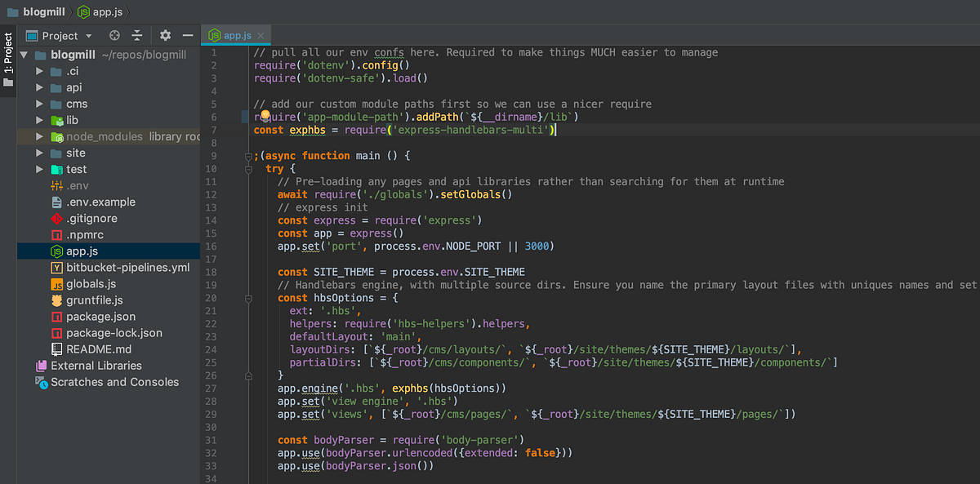Click the Select Opened File crosshair icon
This screenshot has width=980, height=484.
(x=114, y=35)
